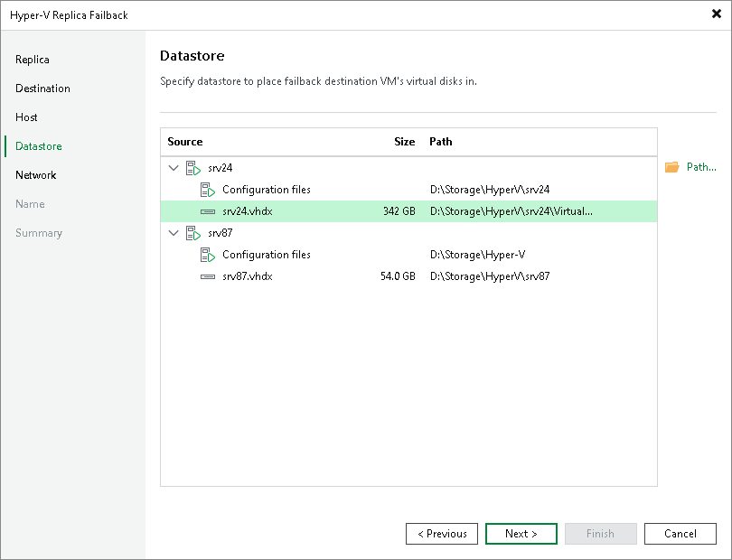Screen dimensions: 732x560
Task: Click path D:\Storage\HyperV\srv87
Action: (x=490, y=276)
